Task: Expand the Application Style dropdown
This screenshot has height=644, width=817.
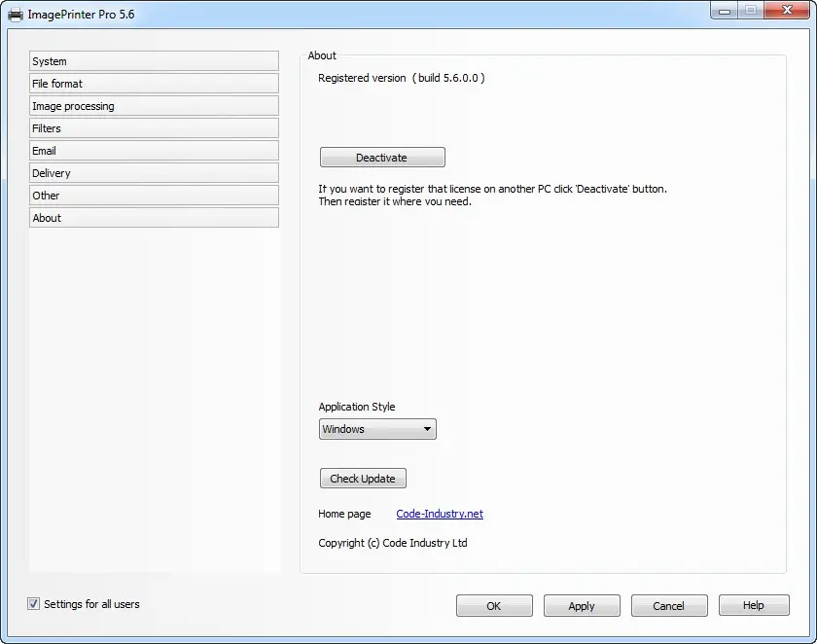Action: (x=377, y=429)
